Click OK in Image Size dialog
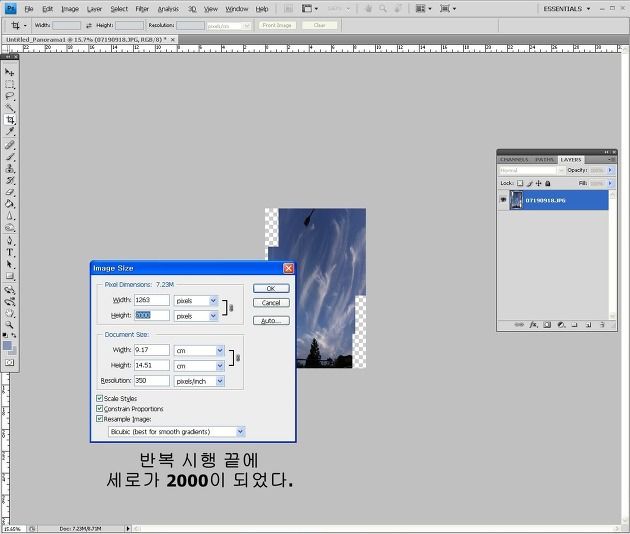This screenshot has height=534, width=630. tap(271, 288)
